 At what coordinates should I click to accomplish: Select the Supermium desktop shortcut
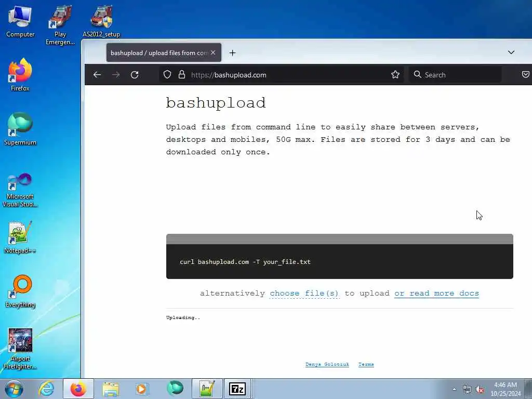(20, 129)
